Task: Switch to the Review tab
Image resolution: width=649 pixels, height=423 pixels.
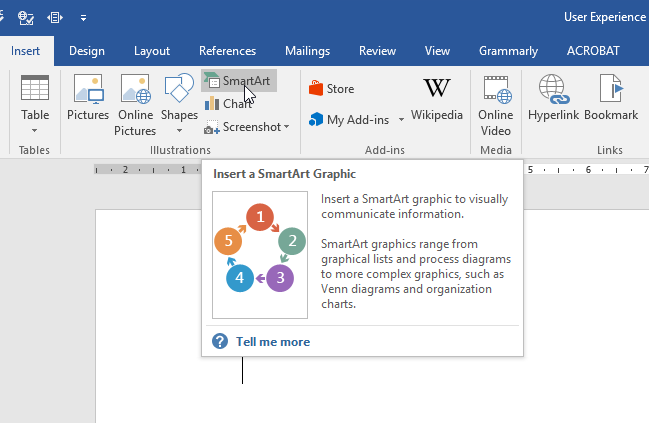Action: pos(377,51)
